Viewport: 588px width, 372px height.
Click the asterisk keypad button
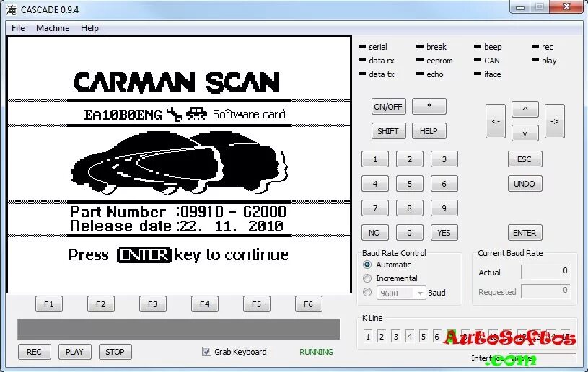point(429,107)
